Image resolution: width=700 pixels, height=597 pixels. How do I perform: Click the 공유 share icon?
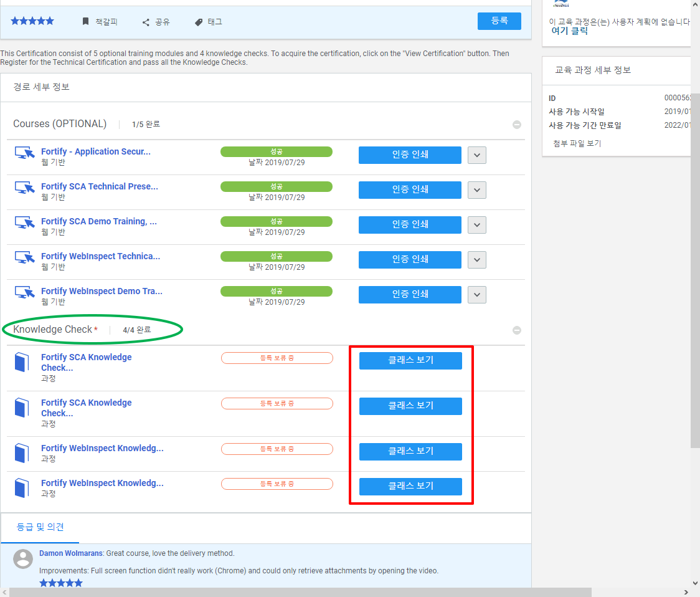pos(146,22)
